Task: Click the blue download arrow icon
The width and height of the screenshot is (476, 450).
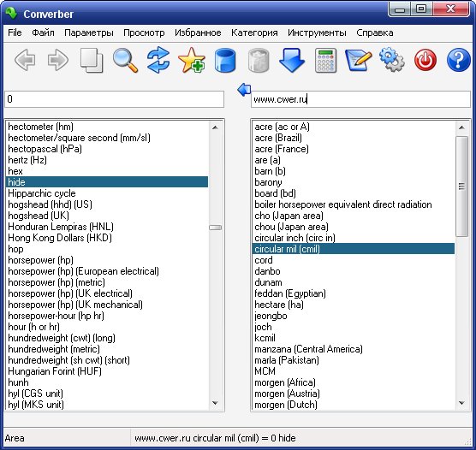Action: (x=292, y=60)
